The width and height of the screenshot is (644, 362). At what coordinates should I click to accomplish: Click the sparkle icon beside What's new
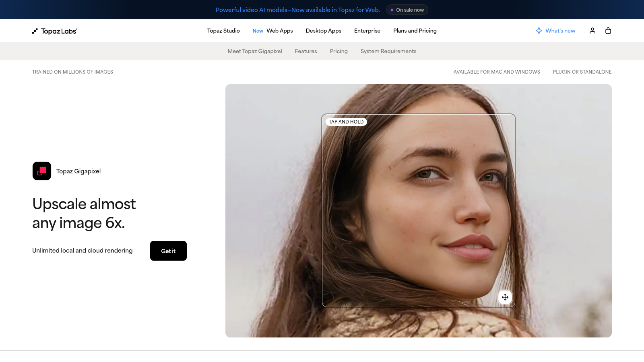(x=539, y=31)
